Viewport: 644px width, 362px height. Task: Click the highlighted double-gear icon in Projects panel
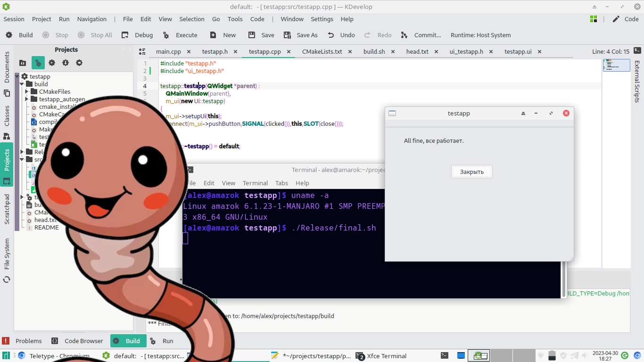click(x=38, y=63)
